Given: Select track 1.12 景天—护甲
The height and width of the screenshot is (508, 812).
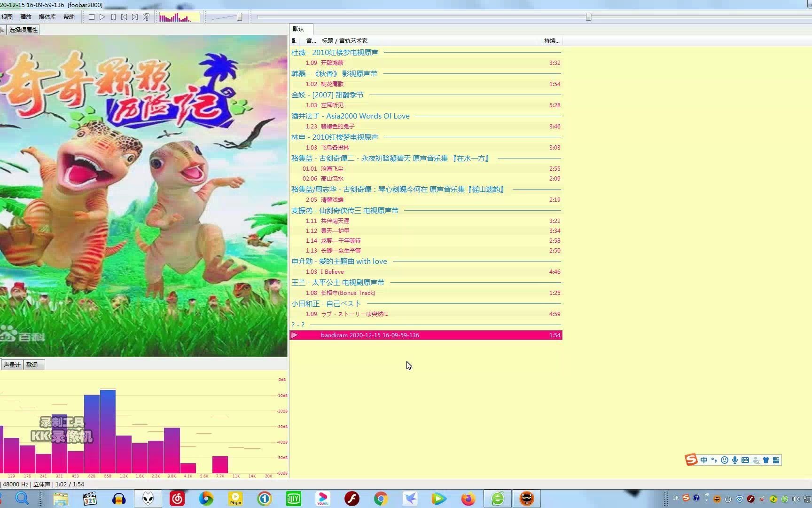Looking at the screenshot, I should click(426, 231).
